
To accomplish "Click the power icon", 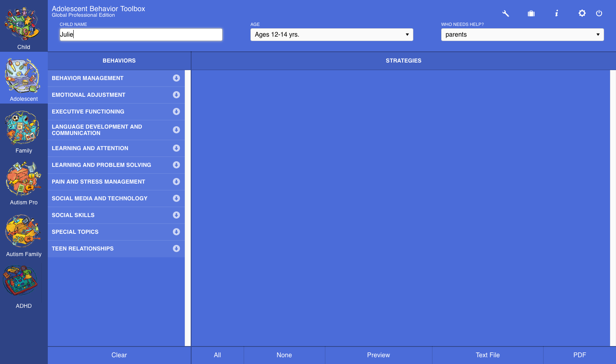I will [x=599, y=14].
